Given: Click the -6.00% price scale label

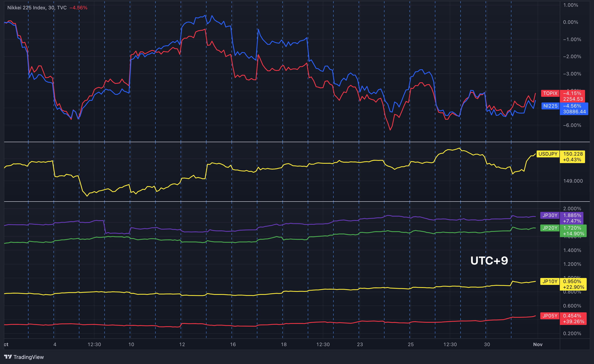Looking at the screenshot, I should pyautogui.click(x=572, y=125).
